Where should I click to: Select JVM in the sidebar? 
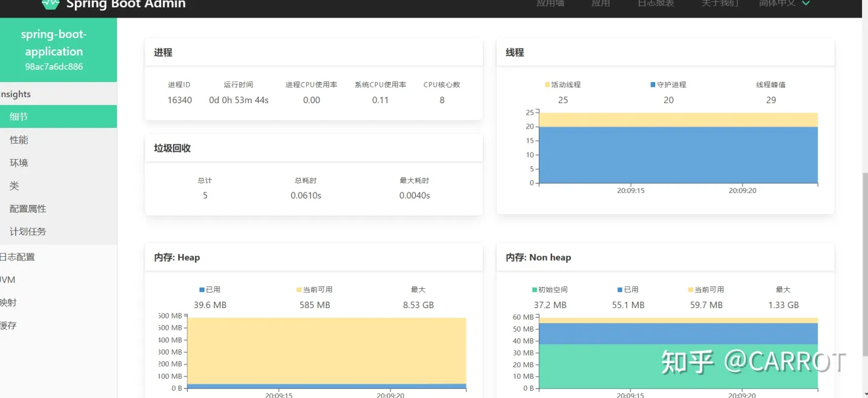pos(8,279)
